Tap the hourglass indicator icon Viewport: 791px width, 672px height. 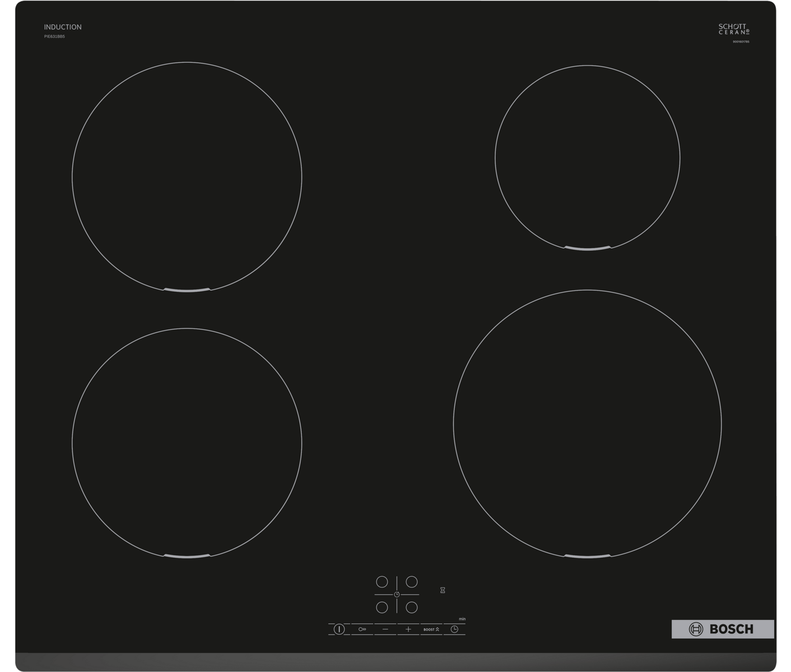tap(443, 590)
